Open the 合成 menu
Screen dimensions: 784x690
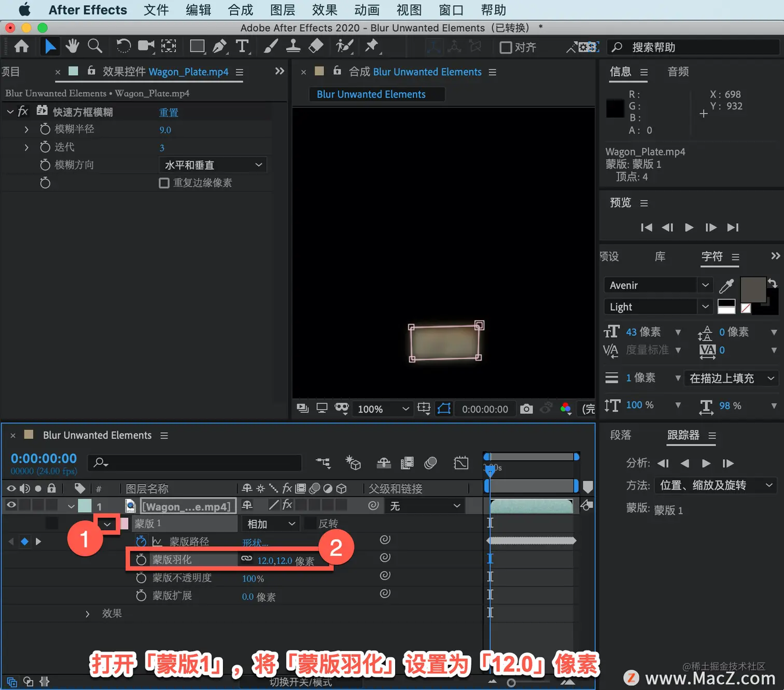(x=241, y=10)
